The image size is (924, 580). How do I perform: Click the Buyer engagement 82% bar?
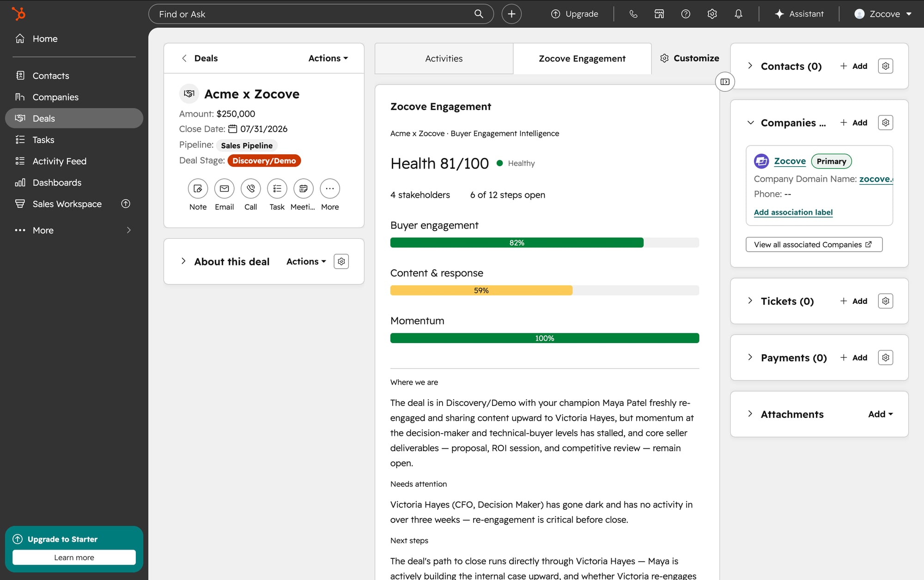tap(545, 242)
